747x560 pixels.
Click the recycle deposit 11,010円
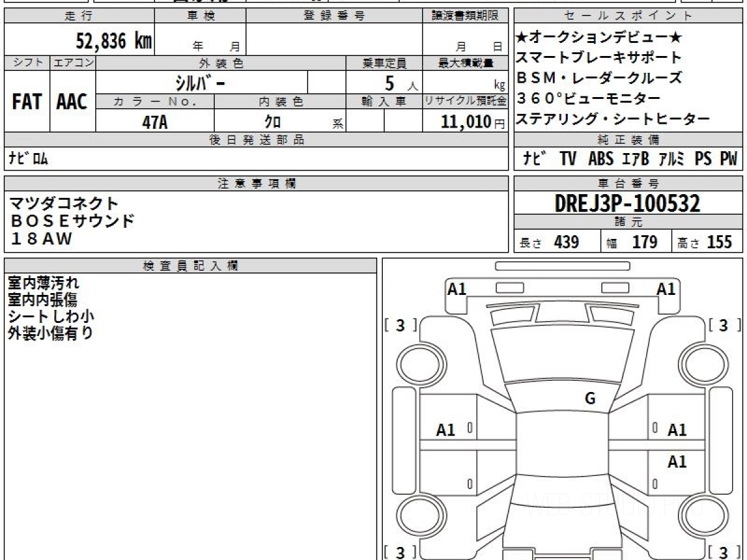point(473,122)
